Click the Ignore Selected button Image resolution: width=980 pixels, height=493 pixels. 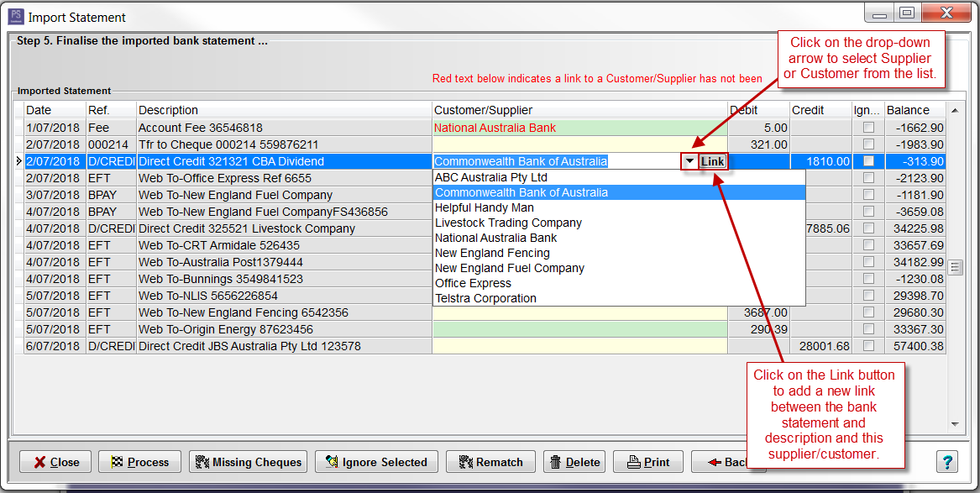point(376,462)
